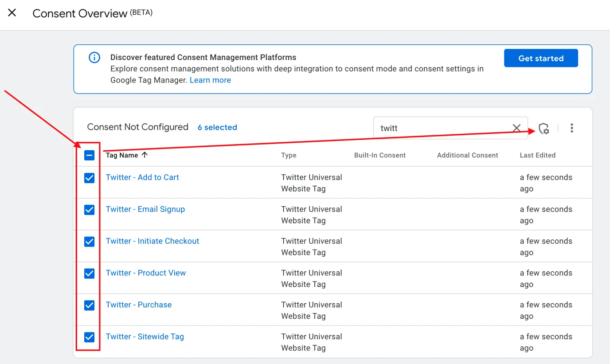
Task: Deselect all tags using the header checkbox
Action: [89, 155]
